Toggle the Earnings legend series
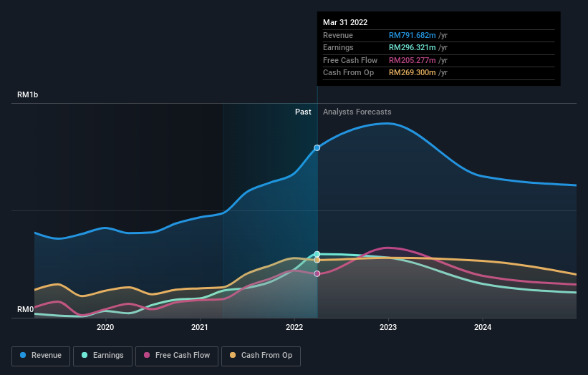Viewport: 588px width, 375px height. click(x=102, y=356)
